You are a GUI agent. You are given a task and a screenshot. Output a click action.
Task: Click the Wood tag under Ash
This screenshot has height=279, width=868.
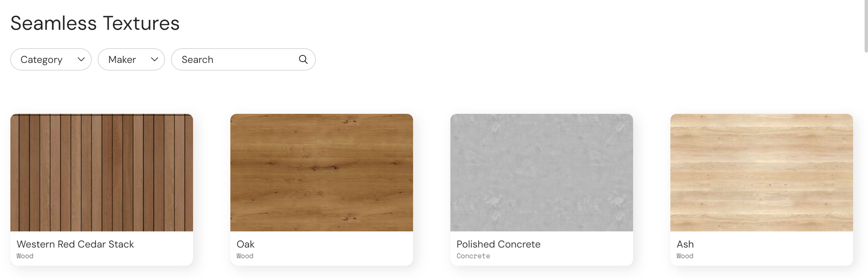(x=685, y=256)
